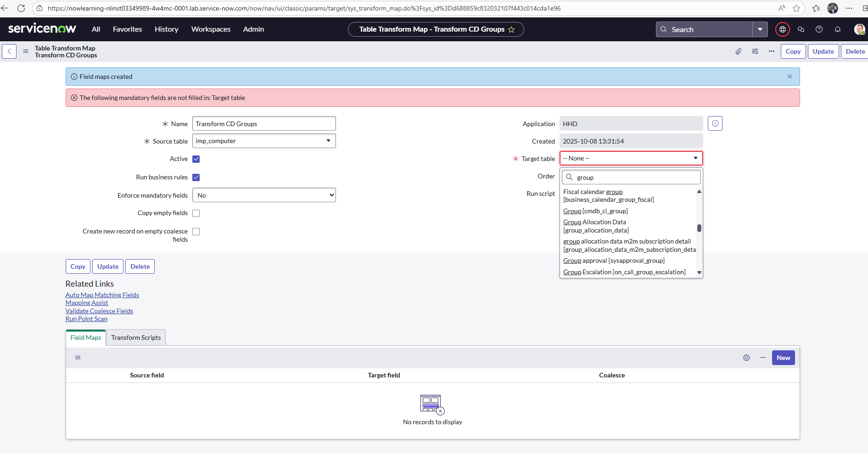The image size is (868, 454).
Task: Open the Field Maps list gear settings
Action: [x=746, y=358]
